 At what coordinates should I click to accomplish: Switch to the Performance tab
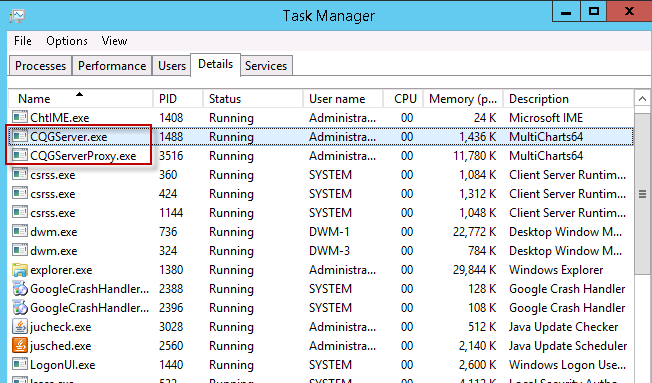tap(112, 66)
